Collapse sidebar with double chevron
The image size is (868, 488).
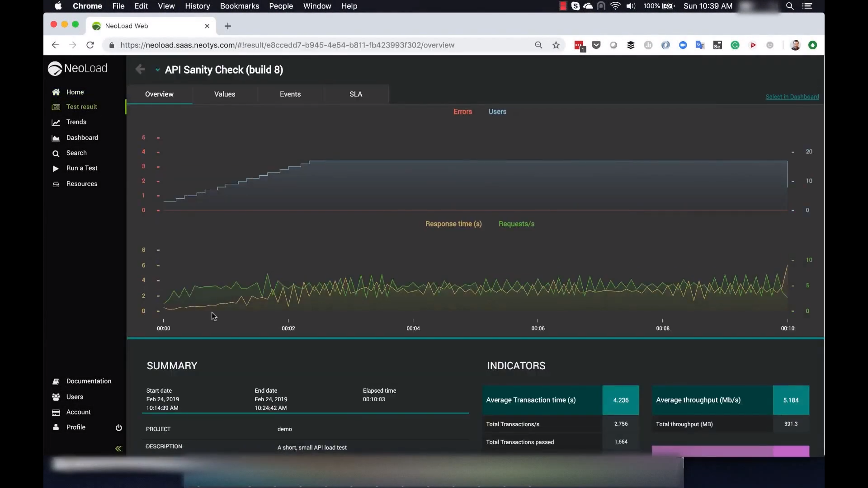(118, 449)
